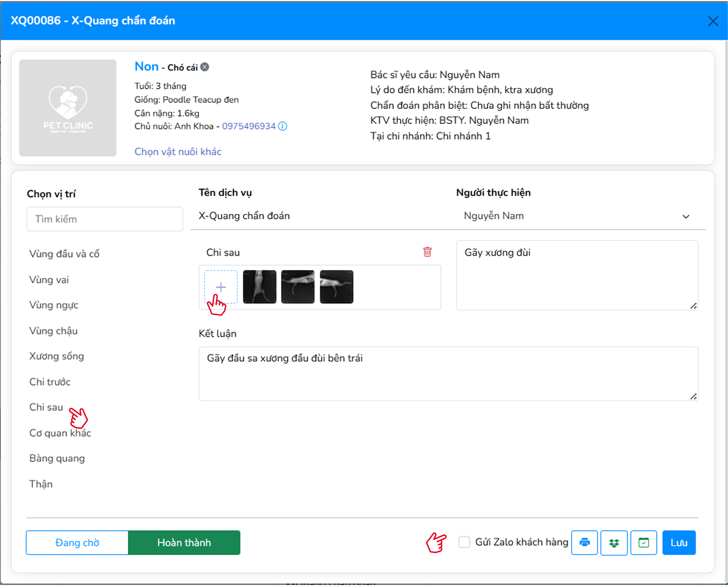The width and height of the screenshot is (728, 586).
Task: Close the X-Quang dialog with the X icon
Action: (x=713, y=21)
